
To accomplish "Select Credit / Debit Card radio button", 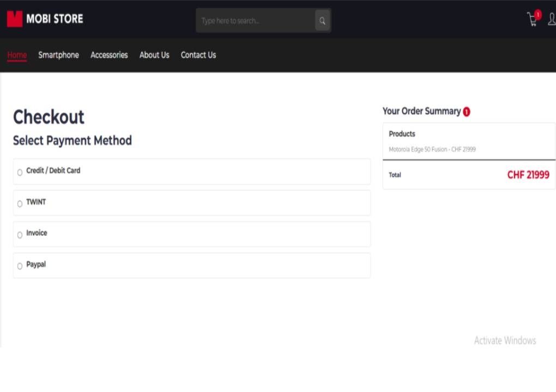I will (20, 173).
